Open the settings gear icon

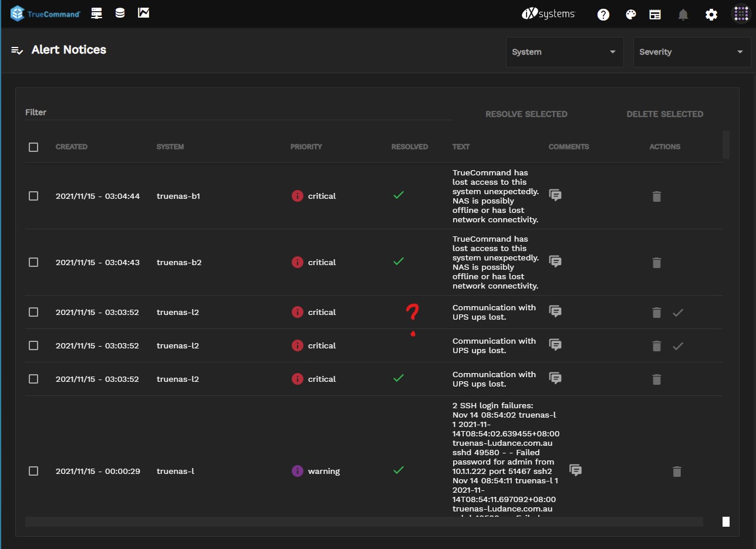click(711, 15)
